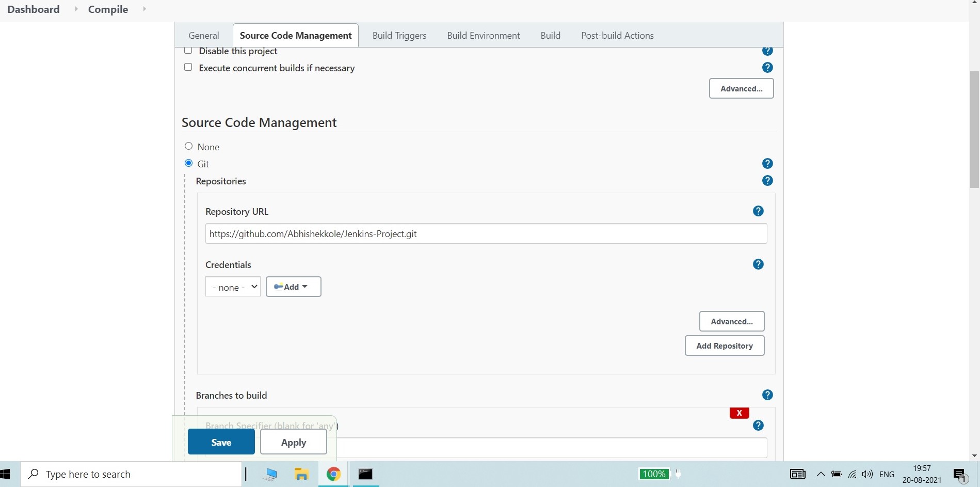The width and height of the screenshot is (980, 487).
Task: Click the 100% indicator in the taskbar
Action: tap(653, 474)
